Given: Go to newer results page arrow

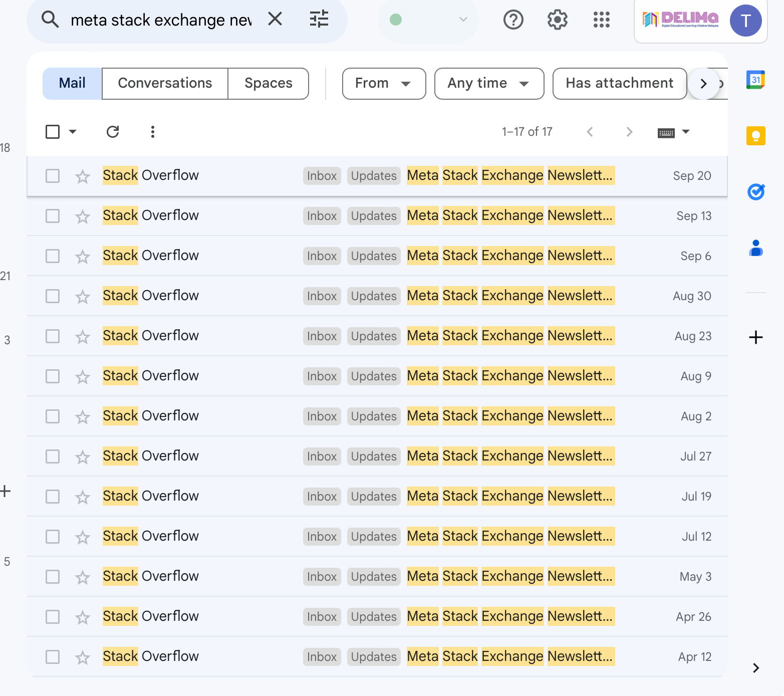Looking at the screenshot, I should pos(590,132).
